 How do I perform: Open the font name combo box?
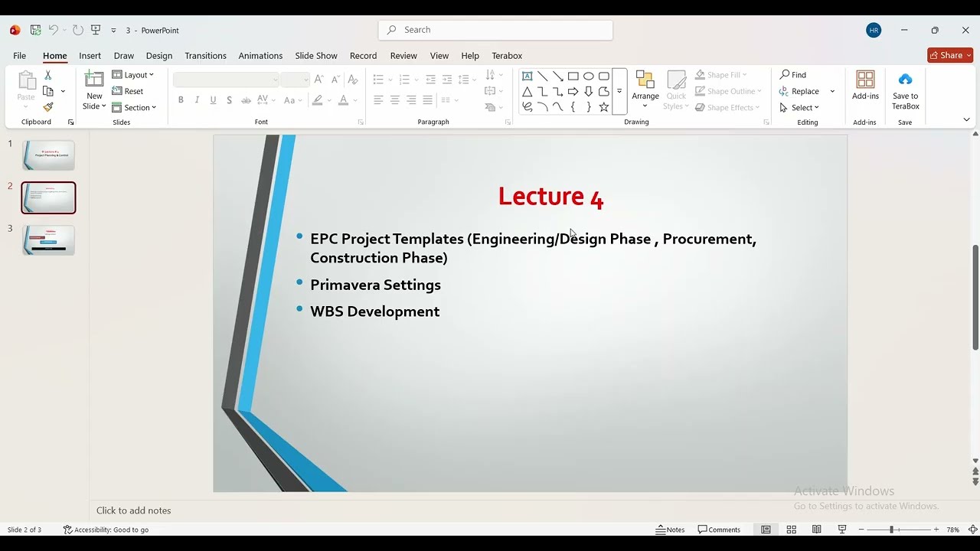coord(226,80)
